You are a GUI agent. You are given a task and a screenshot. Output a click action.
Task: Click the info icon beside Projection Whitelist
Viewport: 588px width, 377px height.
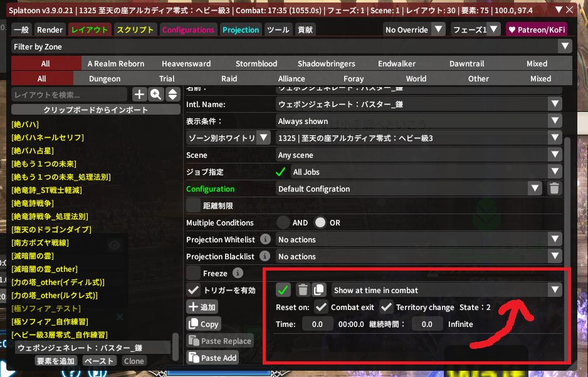(x=265, y=239)
